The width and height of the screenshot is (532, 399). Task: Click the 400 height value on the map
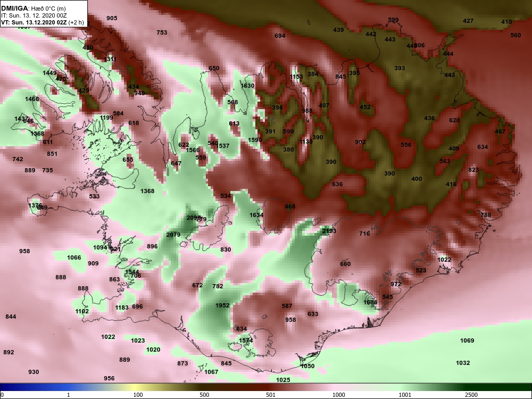[417, 179]
